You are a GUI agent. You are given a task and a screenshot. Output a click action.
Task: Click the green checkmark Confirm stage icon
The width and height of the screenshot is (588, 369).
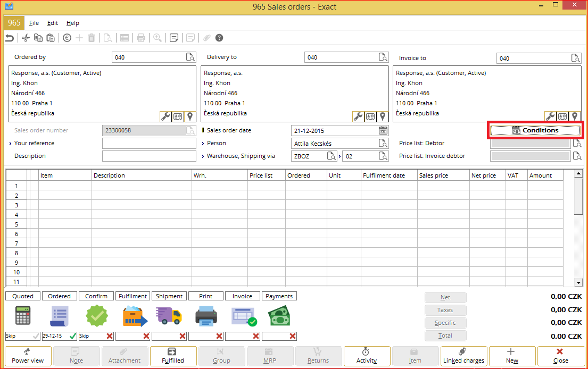pos(97,315)
